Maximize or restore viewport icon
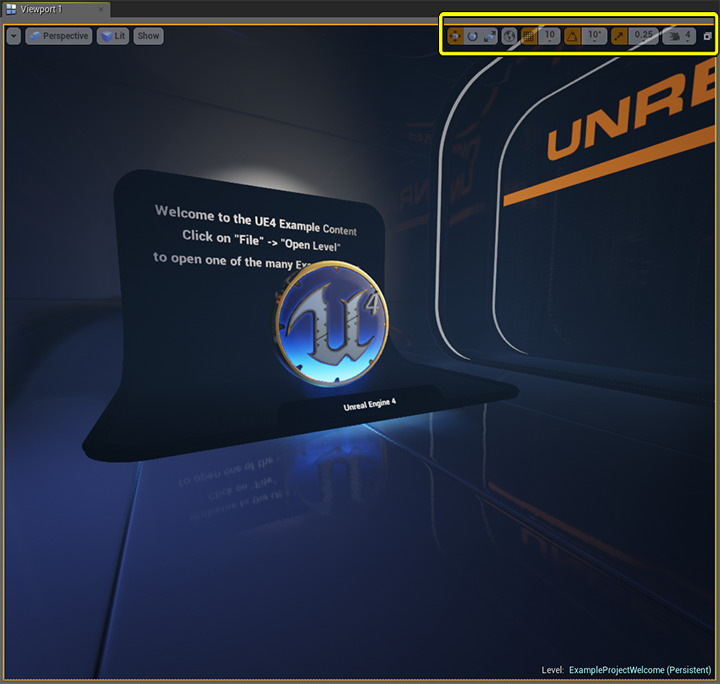Image resolution: width=720 pixels, height=684 pixels. pos(707,36)
